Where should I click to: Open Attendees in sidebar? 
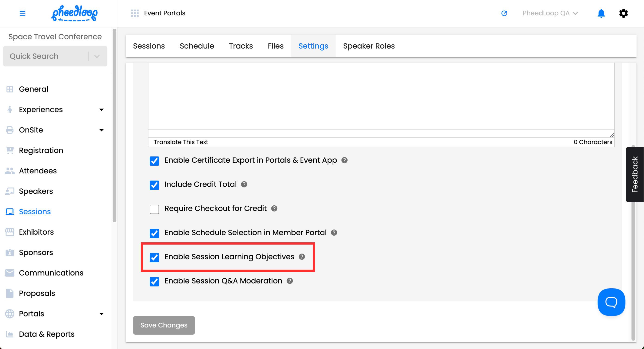tap(38, 171)
